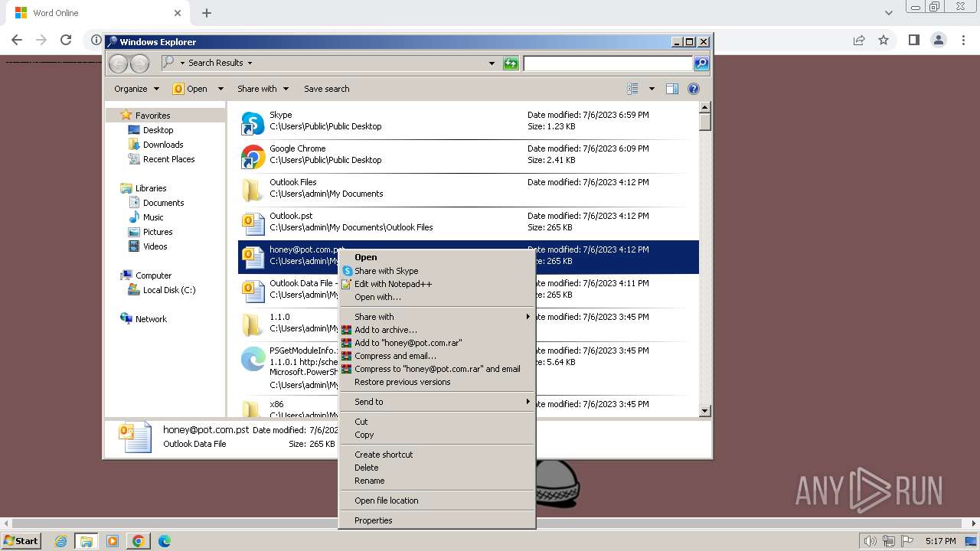Open the Videos library
This screenshot has height=551, width=980.
155,246
